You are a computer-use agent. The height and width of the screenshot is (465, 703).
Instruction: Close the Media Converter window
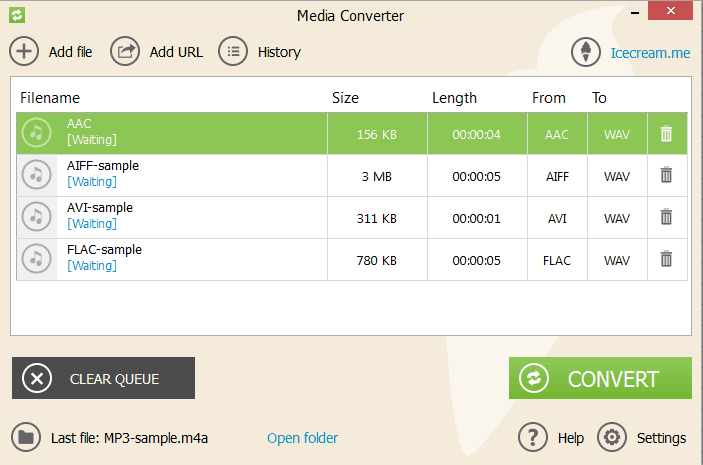point(670,10)
